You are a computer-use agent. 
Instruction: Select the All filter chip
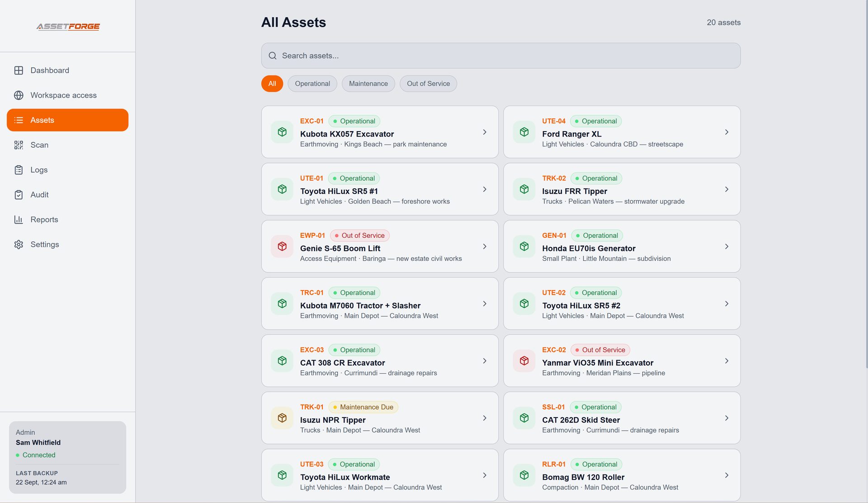coord(272,84)
